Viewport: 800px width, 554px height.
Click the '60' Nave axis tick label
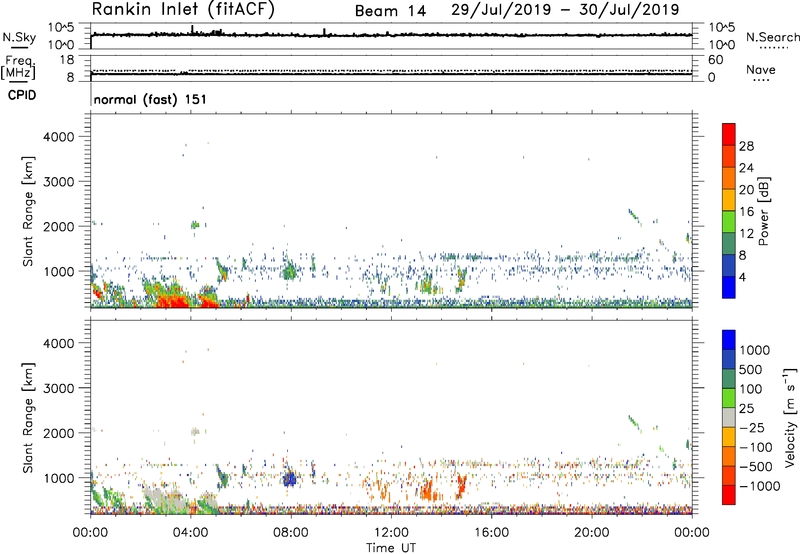(715, 60)
